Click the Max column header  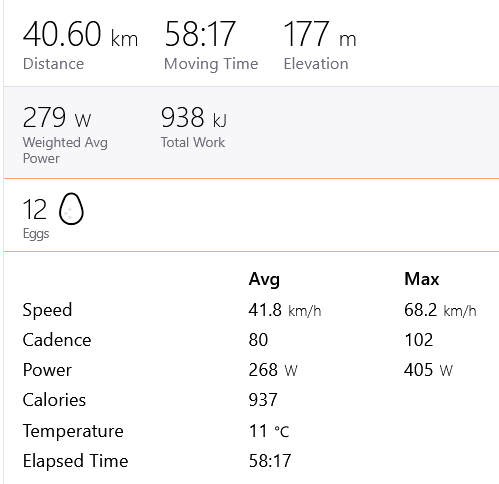[x=422, y=279]
